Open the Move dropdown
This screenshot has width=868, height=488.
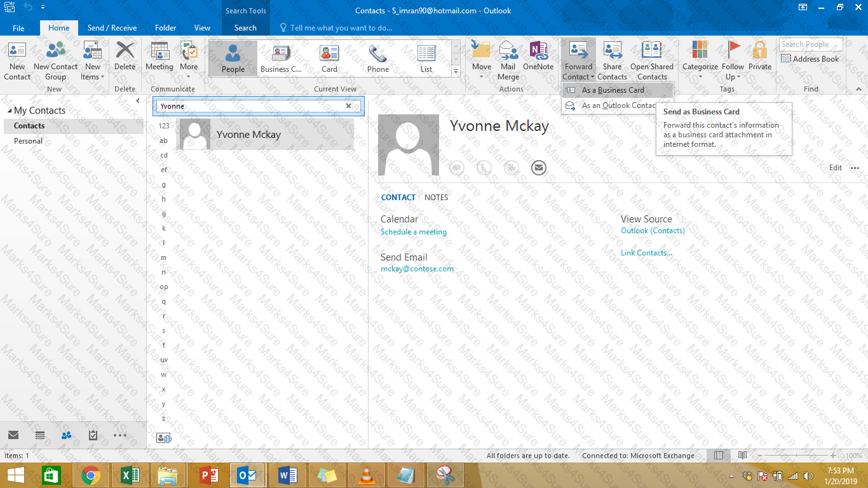click(482, 61)
